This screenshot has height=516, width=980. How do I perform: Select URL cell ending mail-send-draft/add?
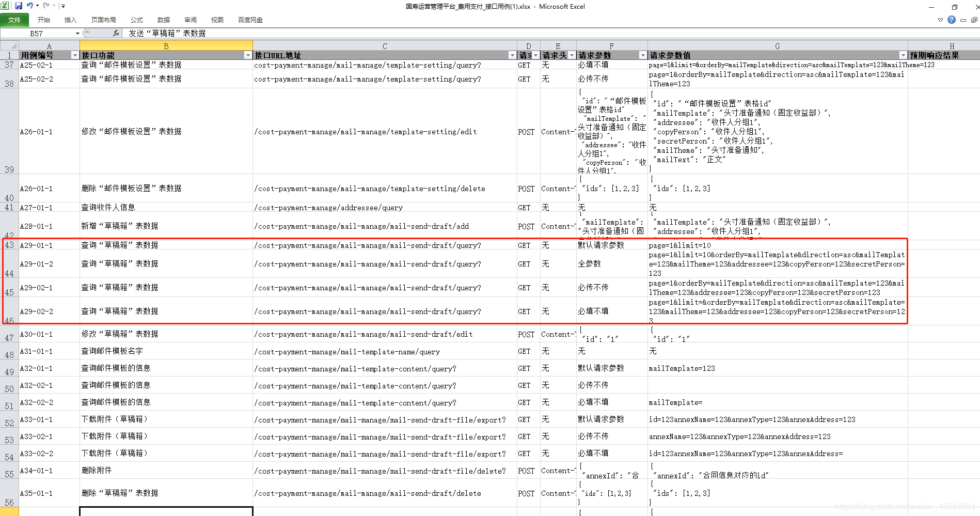tap(385, 226)
